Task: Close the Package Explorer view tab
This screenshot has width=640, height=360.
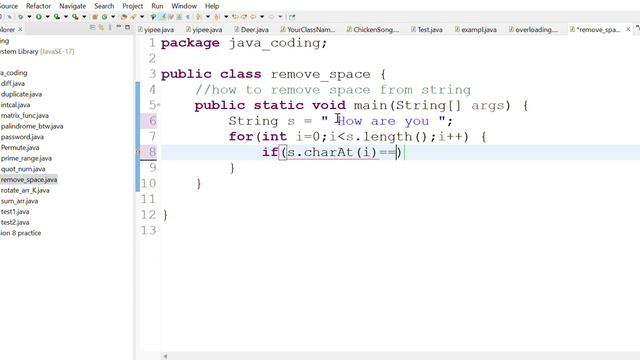Action: point(20,29)
